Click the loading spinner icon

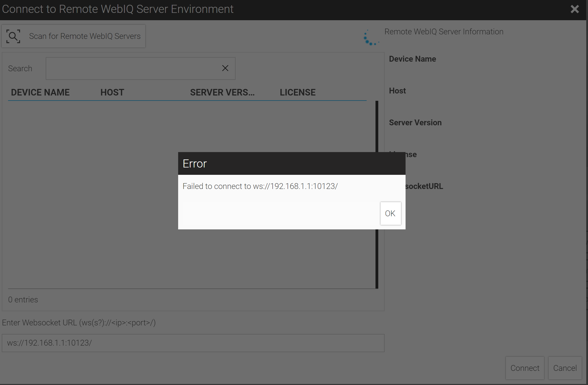[x=371, y=38]
